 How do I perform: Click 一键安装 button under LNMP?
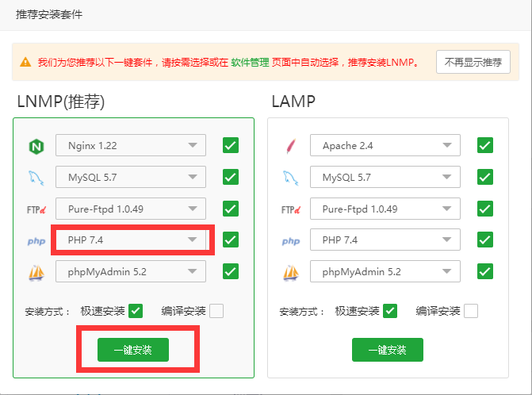[x=133, y=350]
